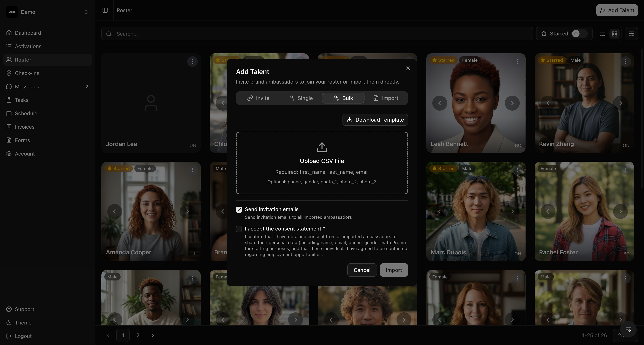Screen dimensions: 644x345
Task: Click the Theme moon icon
Action: (x=9, y=322)
